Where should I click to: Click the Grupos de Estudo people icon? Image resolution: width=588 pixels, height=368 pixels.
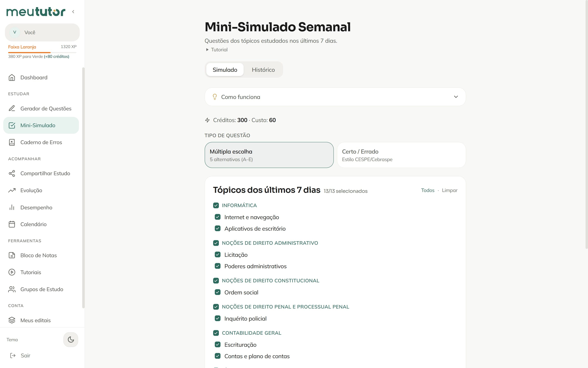12,289
